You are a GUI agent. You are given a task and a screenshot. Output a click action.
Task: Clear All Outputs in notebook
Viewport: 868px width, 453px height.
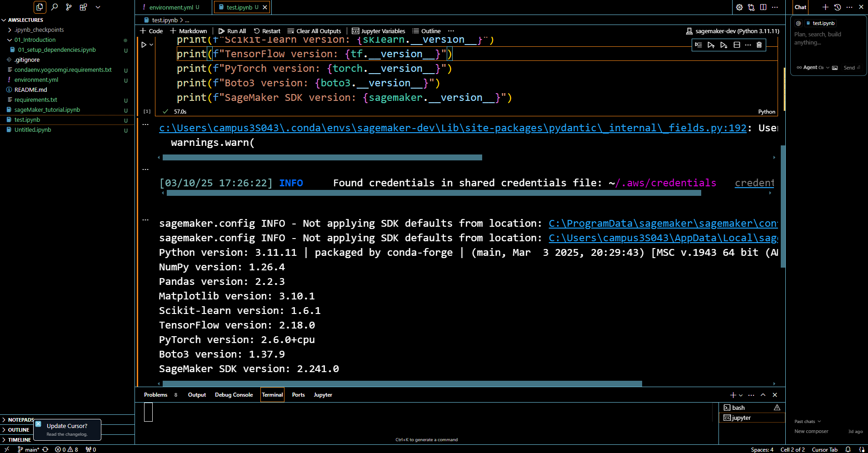(x=314, y=31)
